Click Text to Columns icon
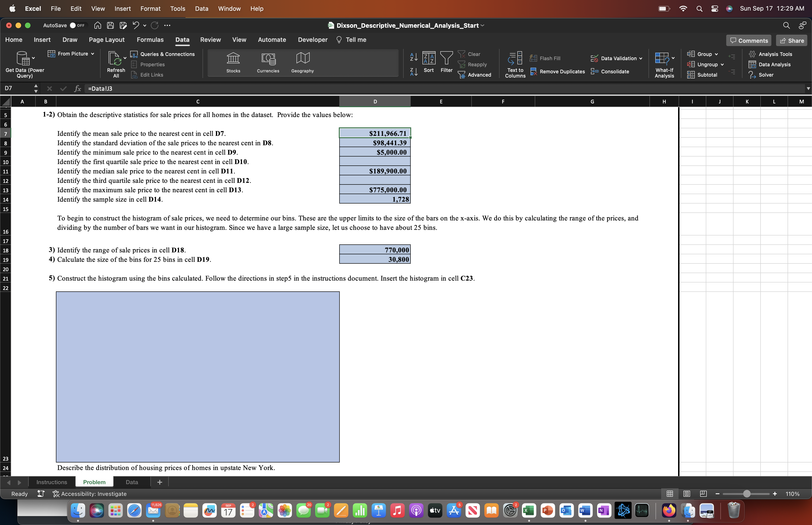 515,58
